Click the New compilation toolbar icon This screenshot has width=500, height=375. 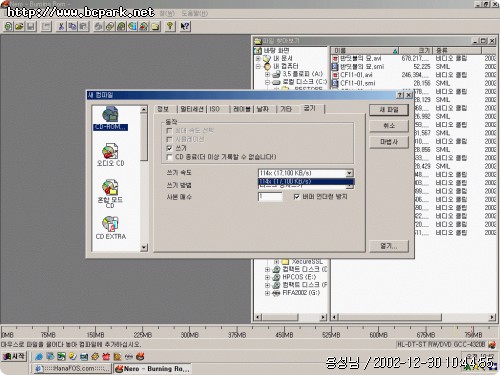pos(8,26)
